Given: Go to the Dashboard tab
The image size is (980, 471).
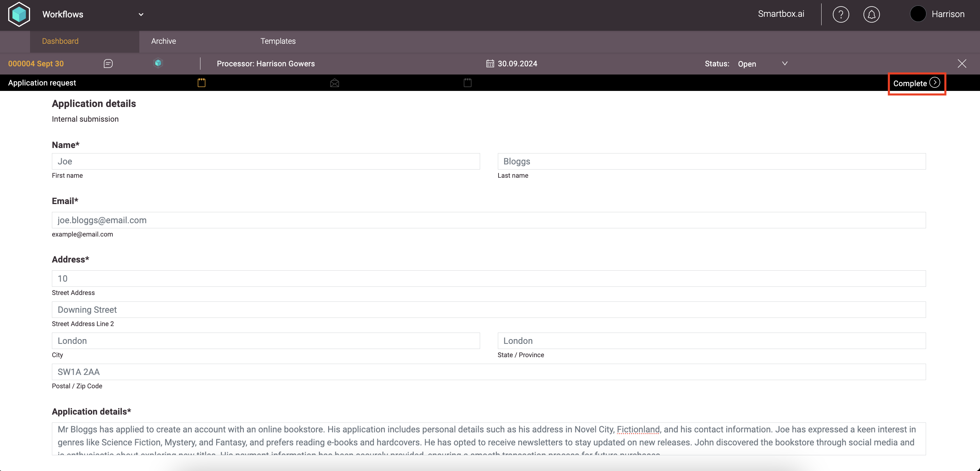Looking at the screenshot, I should [60, 41].
